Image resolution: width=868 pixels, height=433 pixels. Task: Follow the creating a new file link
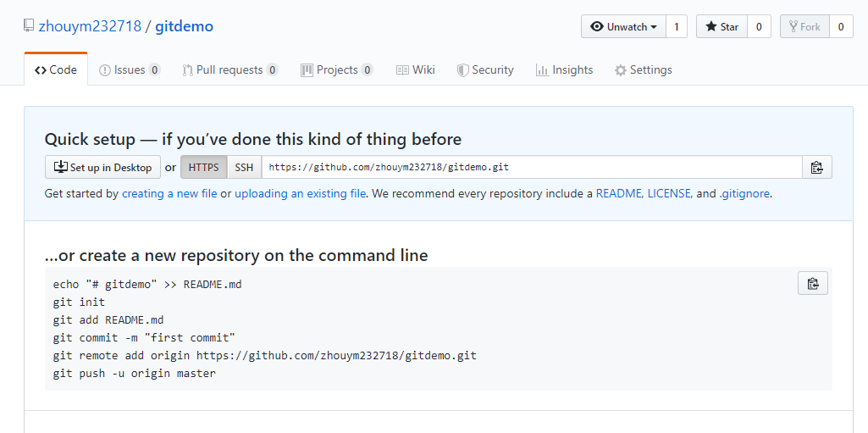click(169, 194)
